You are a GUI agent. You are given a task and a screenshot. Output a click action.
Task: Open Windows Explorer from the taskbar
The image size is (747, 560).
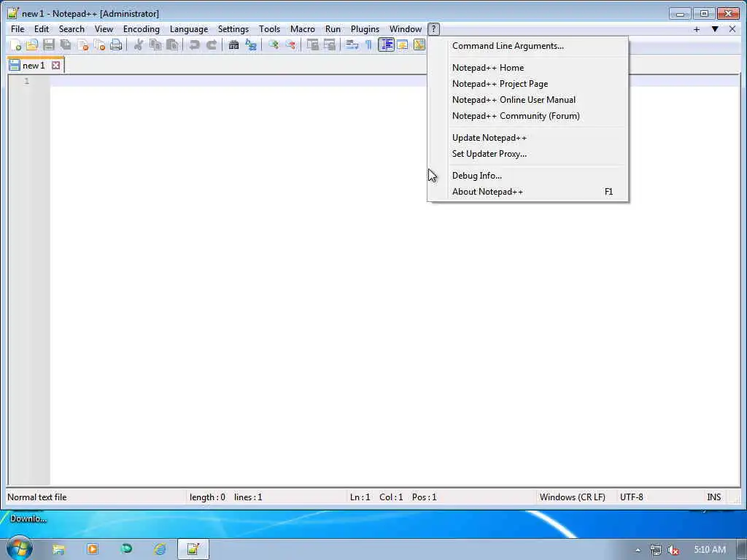(58, 549)
